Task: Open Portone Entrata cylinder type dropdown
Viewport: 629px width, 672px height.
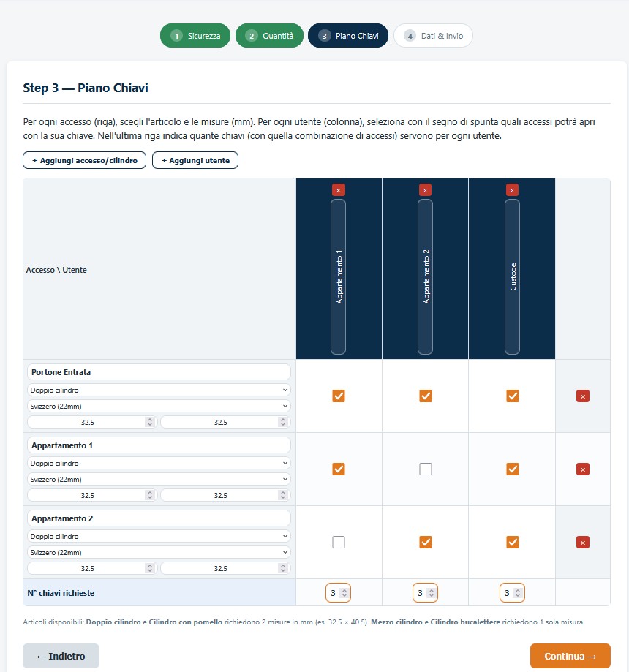Action: point(159,390)
